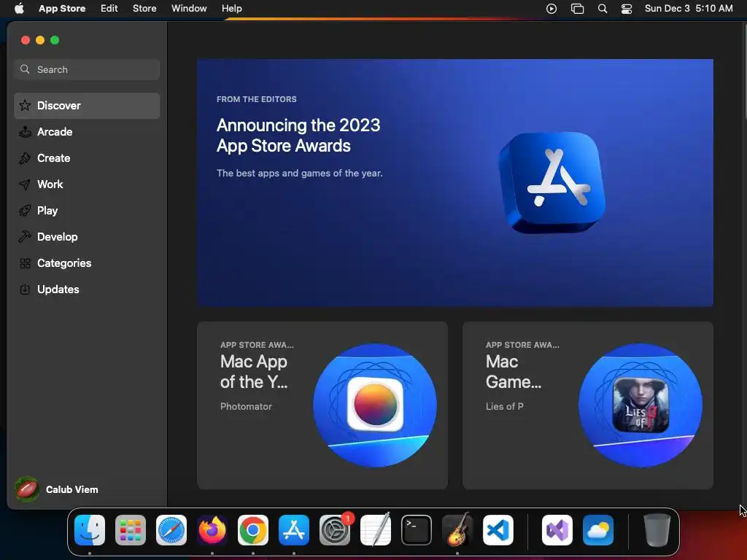Launch GarageBand from the dock
The image size is (747, 560).
(457, 529)
